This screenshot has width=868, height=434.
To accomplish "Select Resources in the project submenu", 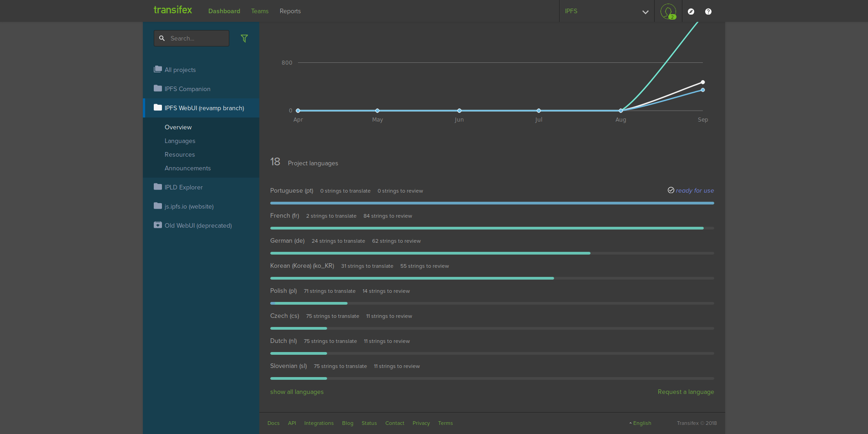I will (x=180, y=154).
